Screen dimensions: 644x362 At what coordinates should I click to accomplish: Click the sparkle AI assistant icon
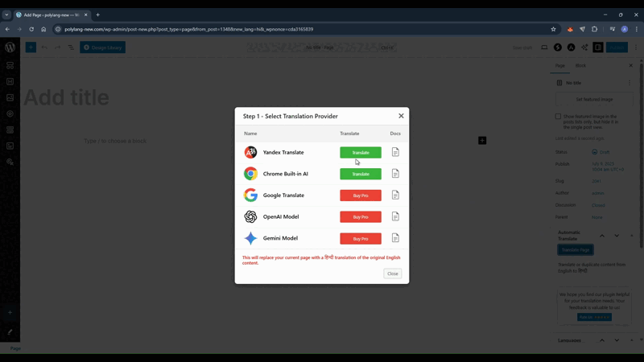584,47
